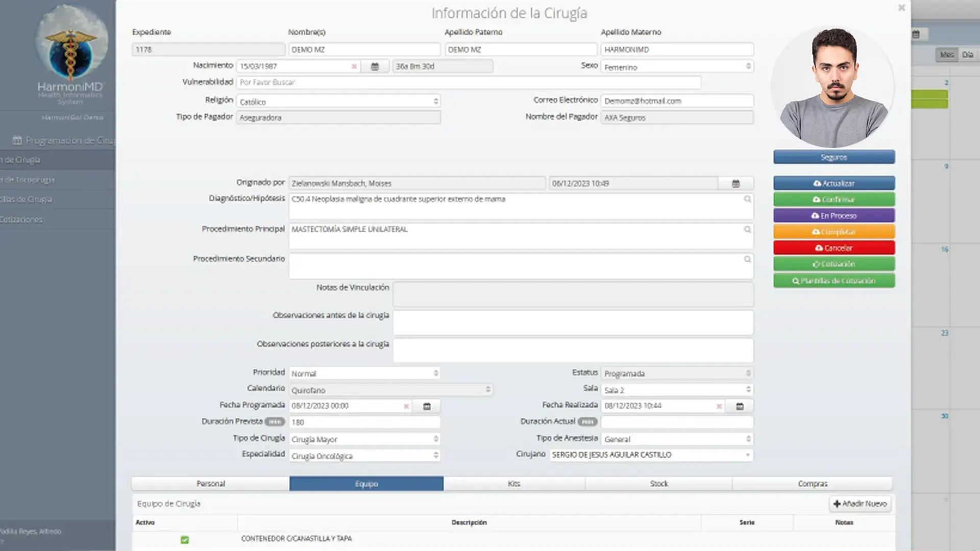Click the purple En Proceso button
Screen dimensions: 980x551
click(834, 216)
